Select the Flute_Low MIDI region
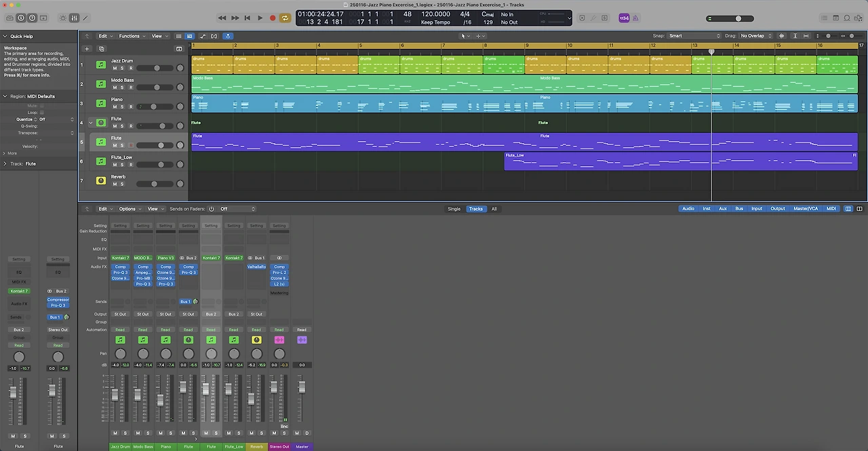 (680, 161)
